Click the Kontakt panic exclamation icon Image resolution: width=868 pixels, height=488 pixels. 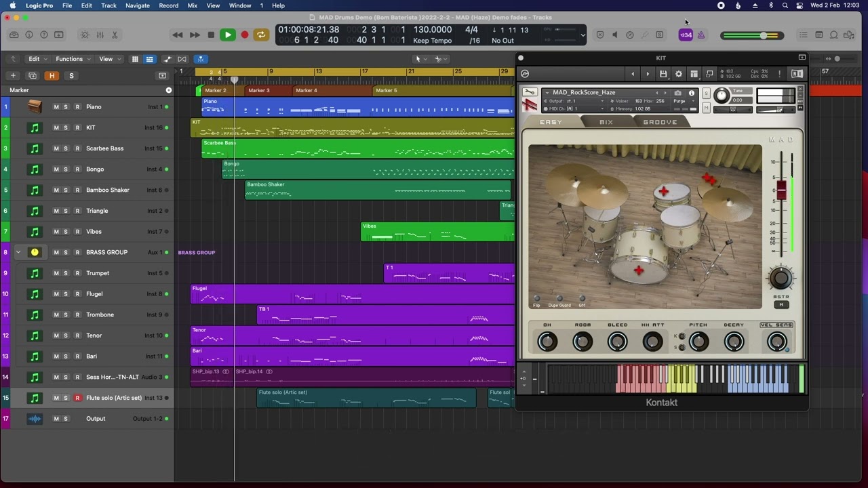(780, 73)
